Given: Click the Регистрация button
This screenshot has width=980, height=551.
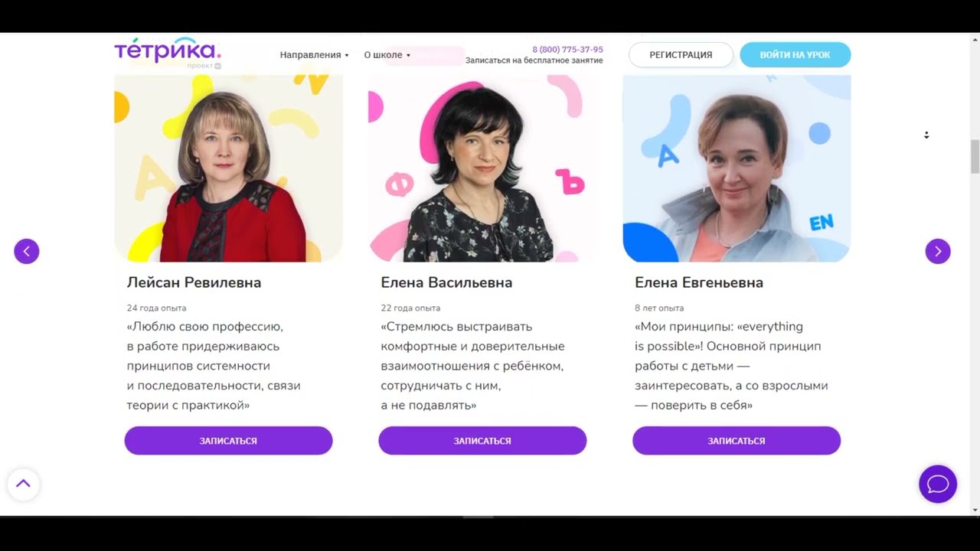Looking at the screenshot, I should pos(681,55).
